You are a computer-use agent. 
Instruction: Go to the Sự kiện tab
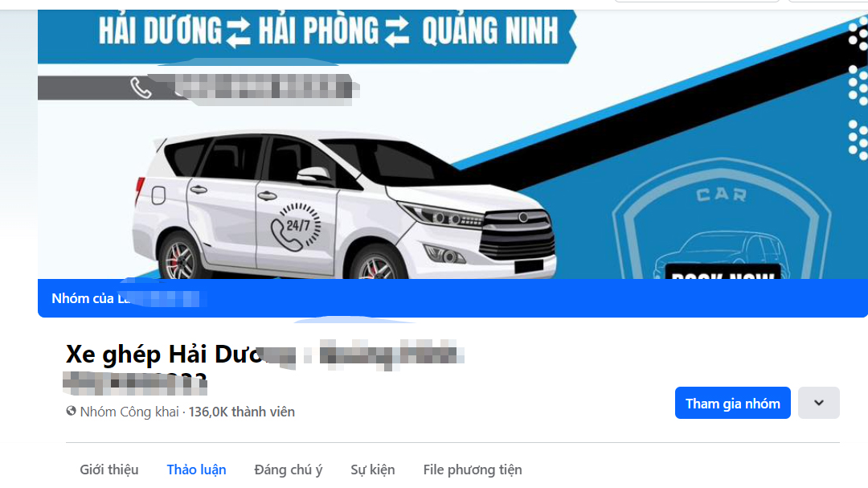pyautogui.click(x=373, y=470)
